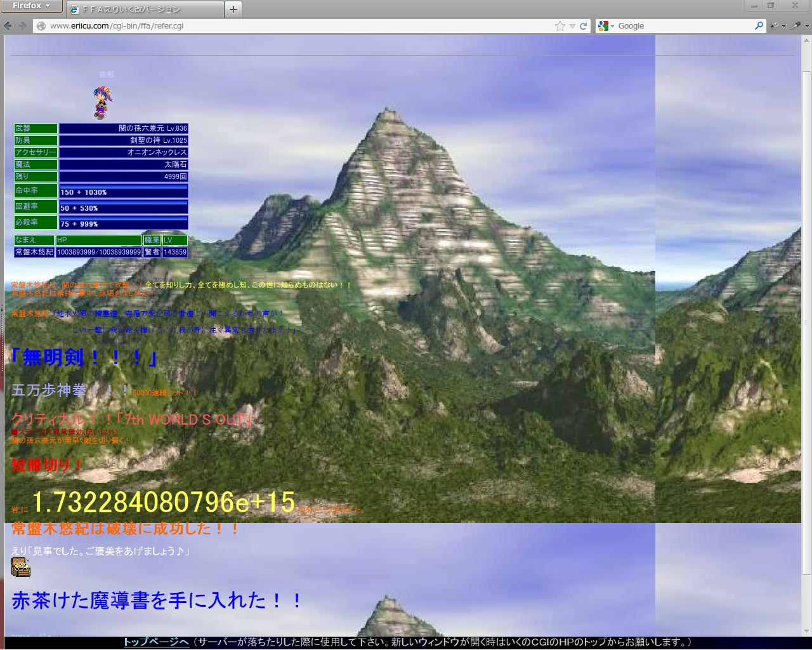This screenshot has width=812, height=650.
Task: Click the 「無明剣！！！」 attack text
Action: 84,357
